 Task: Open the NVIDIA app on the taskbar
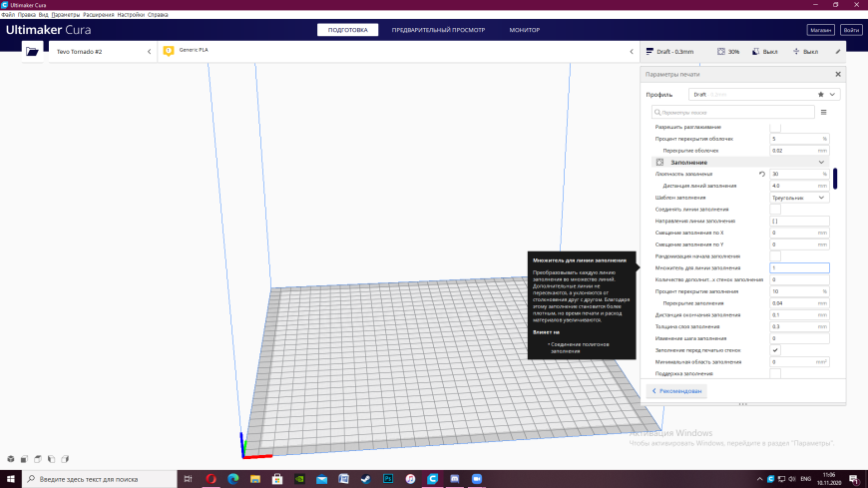299,479
